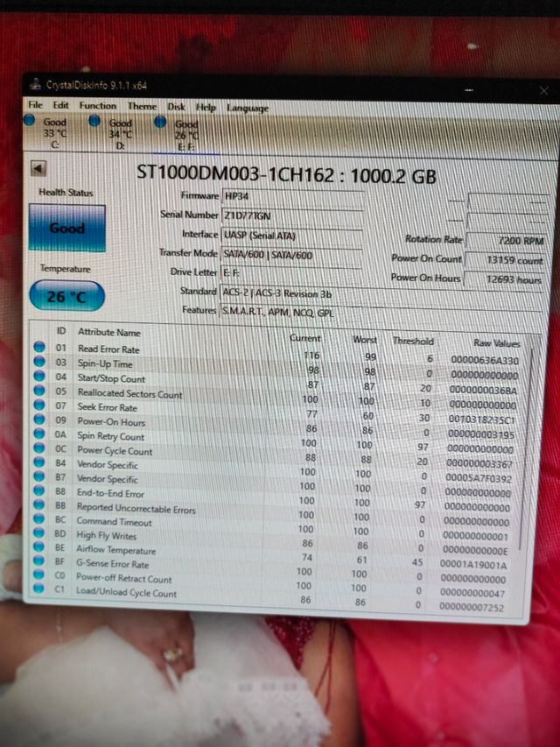Click the Interface field UASP (Serial ATA)

[x=292, y=236]
